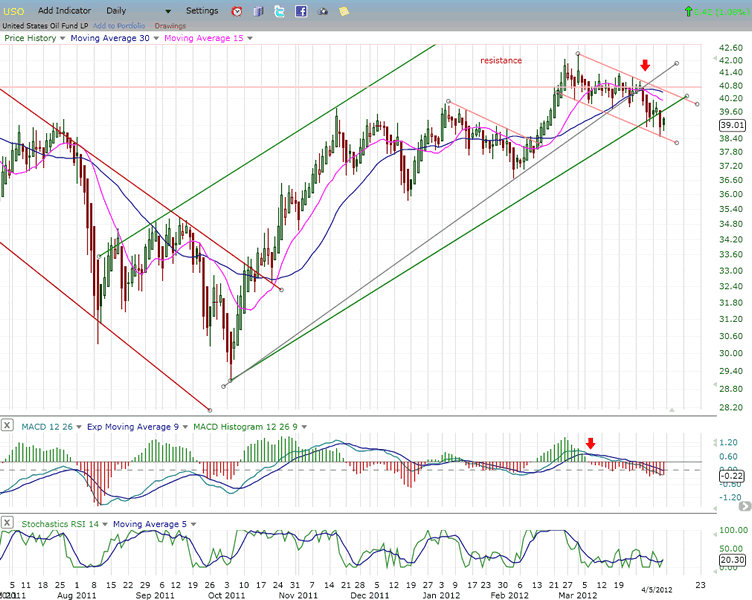Open the Settings menu
The height and width of the screenshot is (600, 752).
(201, 10)
